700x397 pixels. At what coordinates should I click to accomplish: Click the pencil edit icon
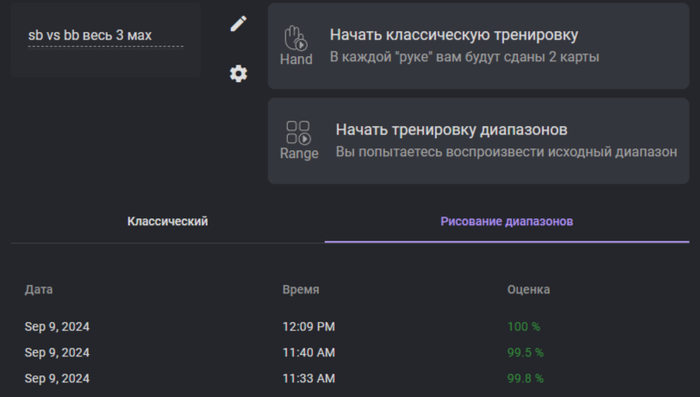coord(238,24)
